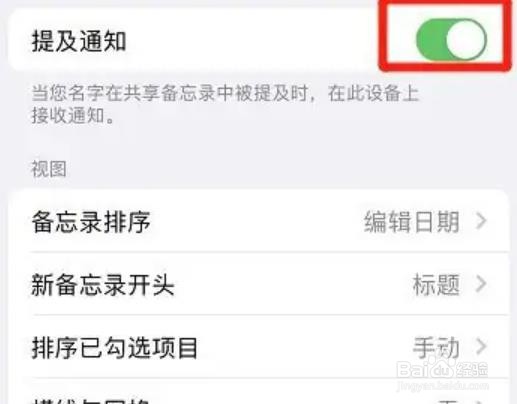The height and width of the screenshot is (404, 517).
Task: Tap the 提及通知 row label
Action: point(79,42)
